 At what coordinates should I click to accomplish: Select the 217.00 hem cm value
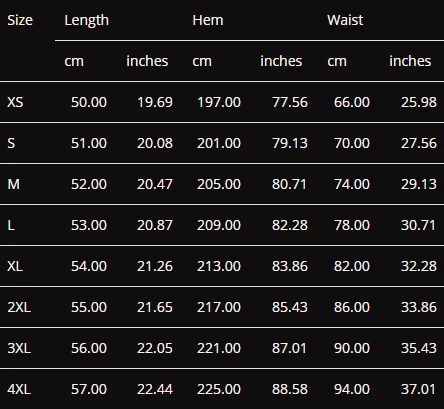click(x=219, y=307)
